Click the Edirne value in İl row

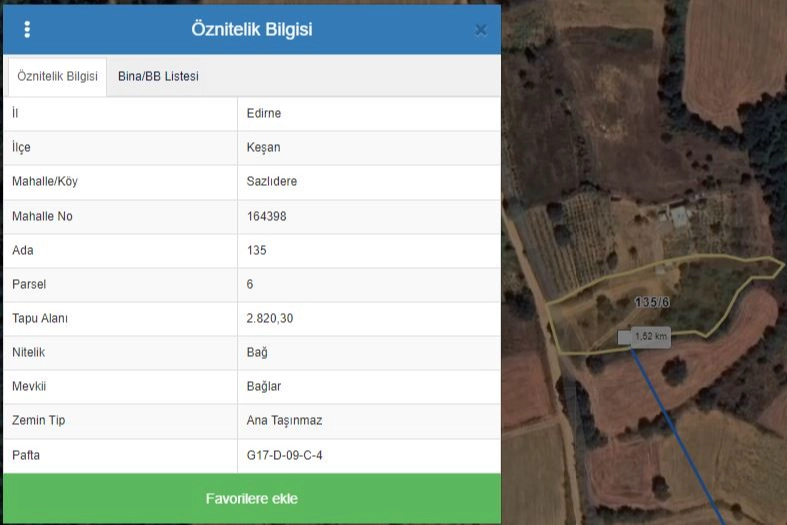tap(264, 113)
